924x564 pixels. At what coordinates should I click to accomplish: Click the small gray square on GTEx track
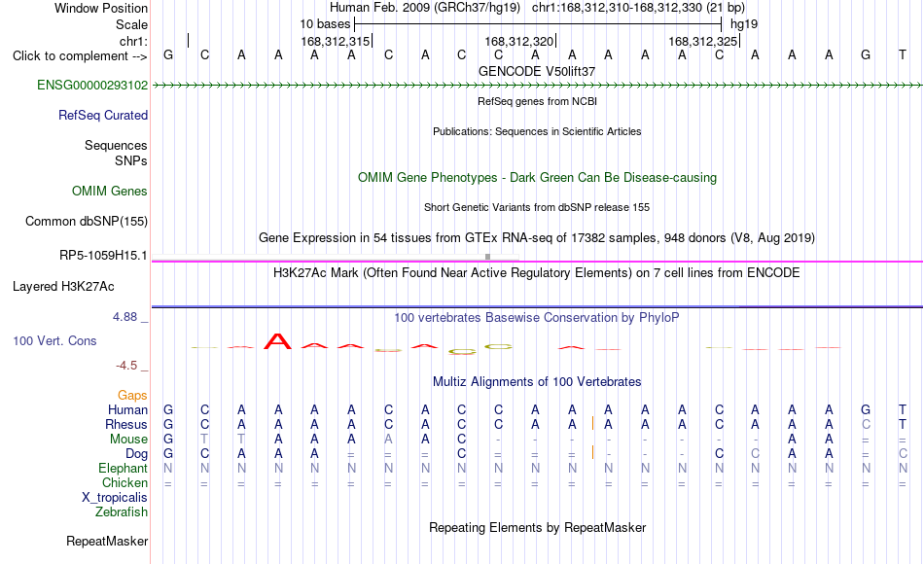[x=487, y=257]
